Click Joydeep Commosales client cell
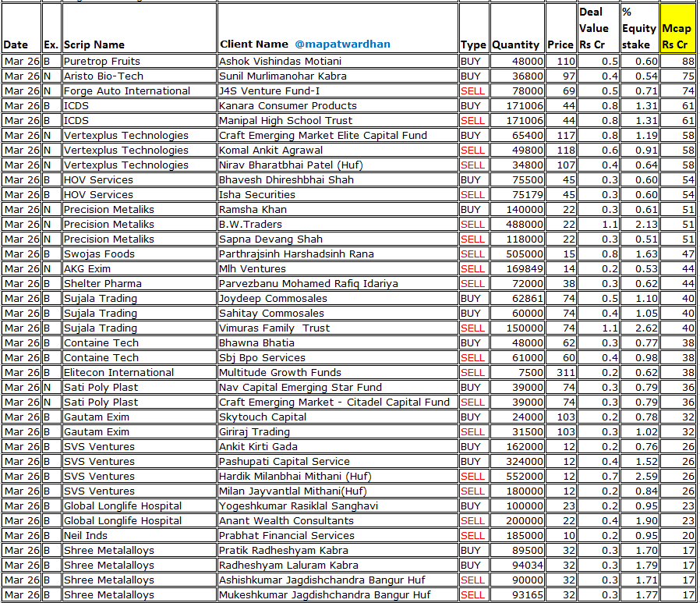700x603 pixels. click(338, 298)
